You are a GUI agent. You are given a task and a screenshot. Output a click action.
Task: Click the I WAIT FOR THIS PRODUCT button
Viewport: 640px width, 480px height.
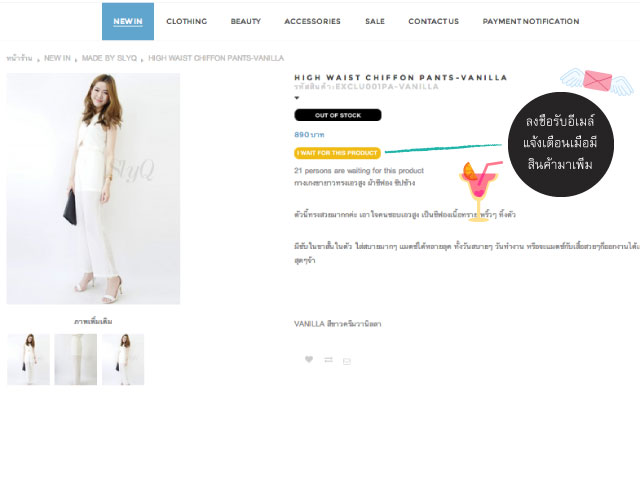pos(338,153)
